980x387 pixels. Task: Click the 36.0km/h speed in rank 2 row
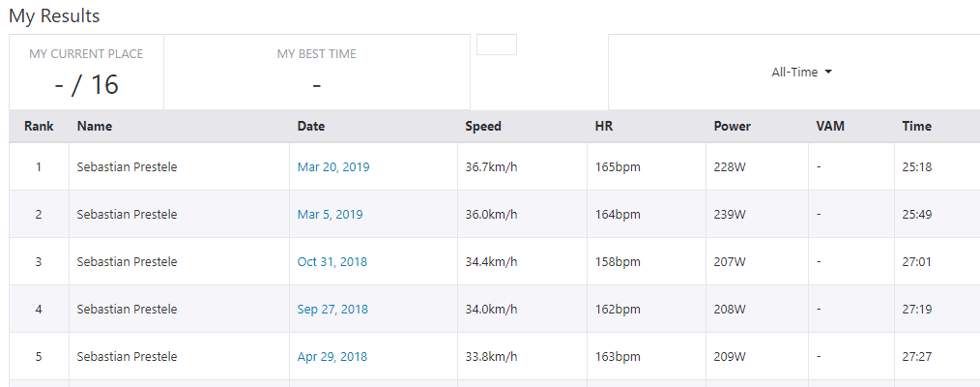click(491, 215)
